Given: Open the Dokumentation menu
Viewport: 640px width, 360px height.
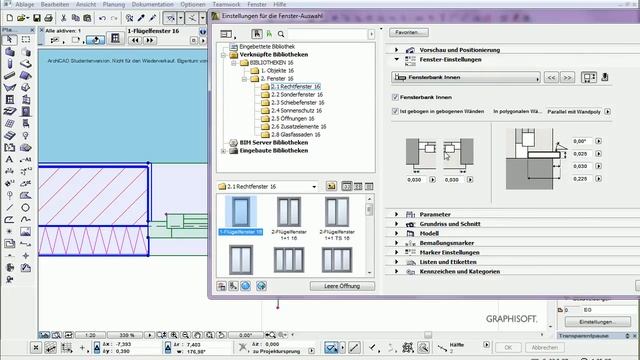Looking at the screenshot, I should click(153, 4).
